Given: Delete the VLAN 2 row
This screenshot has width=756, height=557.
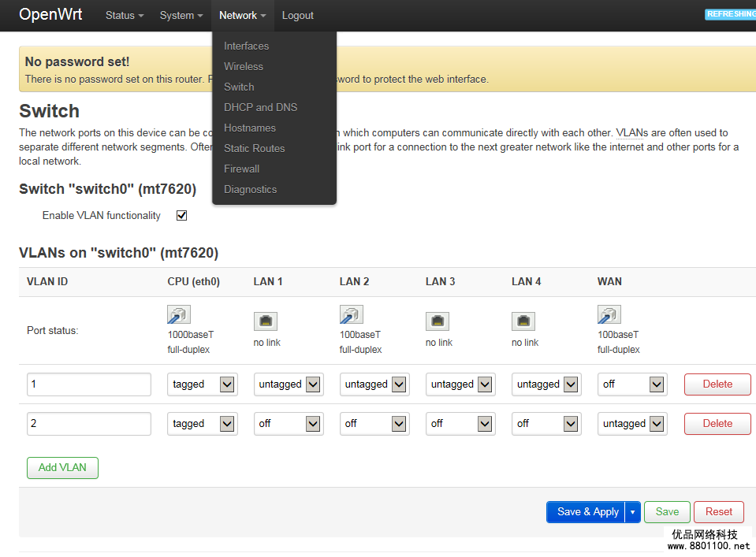Looking at the screenshot, I should [x=717, y=424].
